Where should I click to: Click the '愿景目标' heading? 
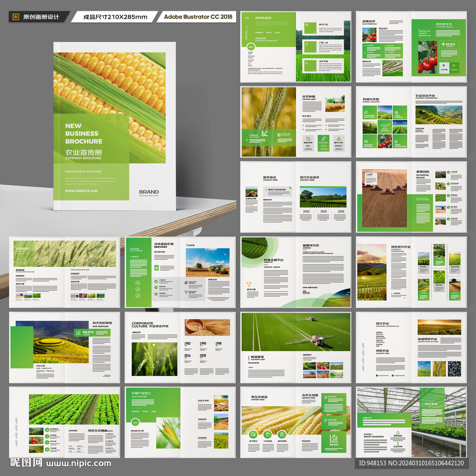423,172
